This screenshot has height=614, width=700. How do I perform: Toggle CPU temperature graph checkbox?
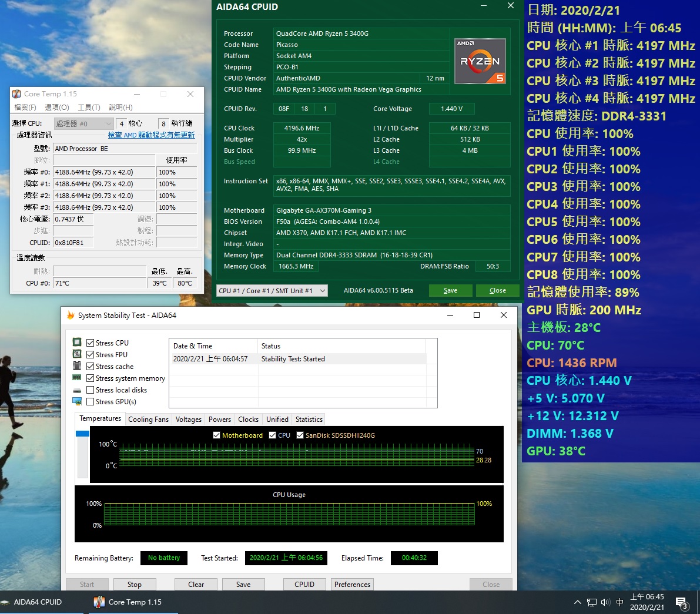tap(272, 435)
